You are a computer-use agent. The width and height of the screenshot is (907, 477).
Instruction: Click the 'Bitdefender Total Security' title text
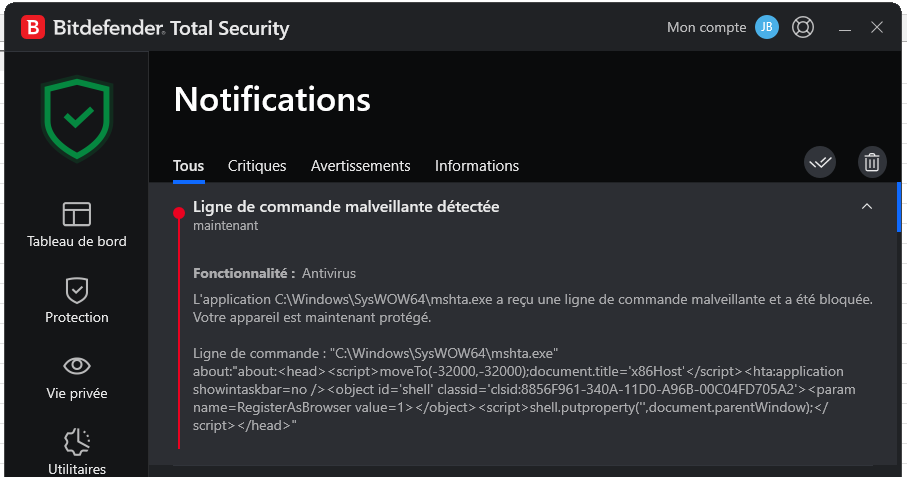coord(171,28)
